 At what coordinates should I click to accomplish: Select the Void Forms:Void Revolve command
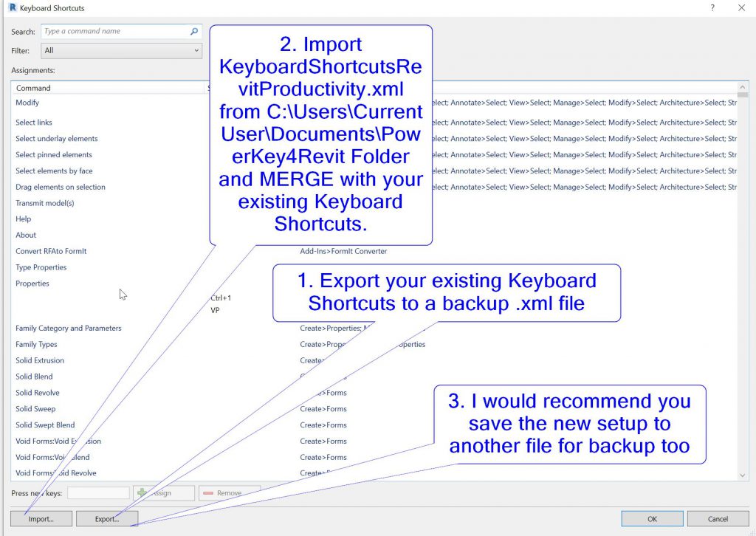(56, 473)
